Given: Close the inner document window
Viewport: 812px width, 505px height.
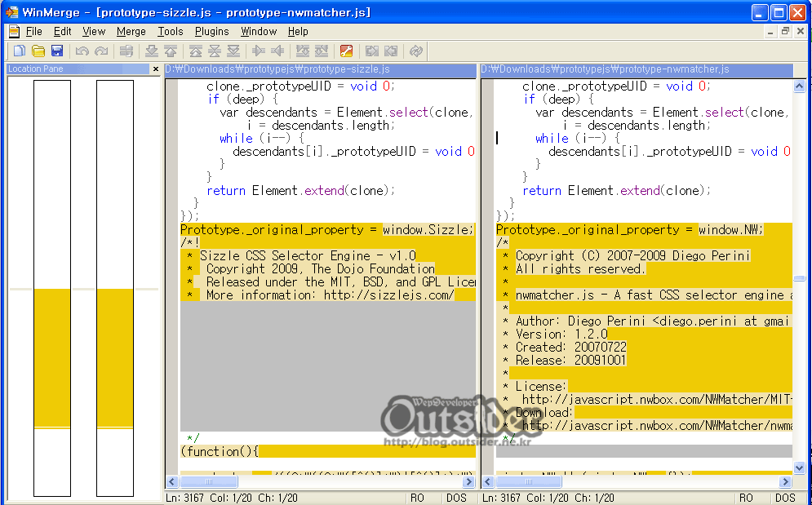Looking at the screenshot, I should 800,32.
